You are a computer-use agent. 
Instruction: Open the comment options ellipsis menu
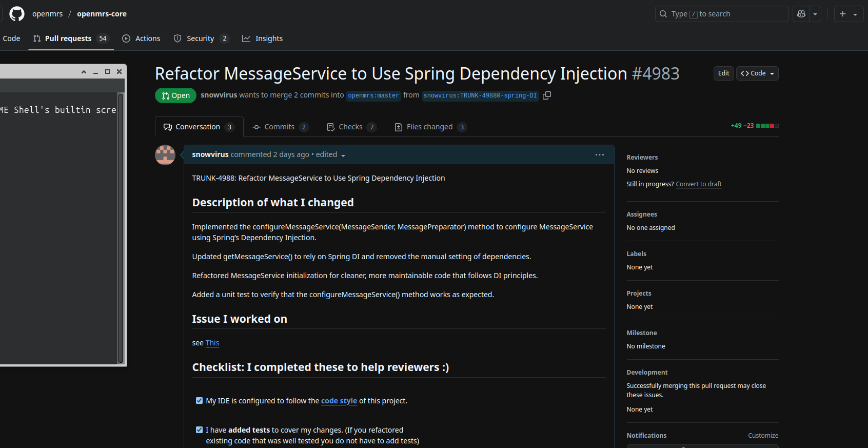[x=599, y=154]
